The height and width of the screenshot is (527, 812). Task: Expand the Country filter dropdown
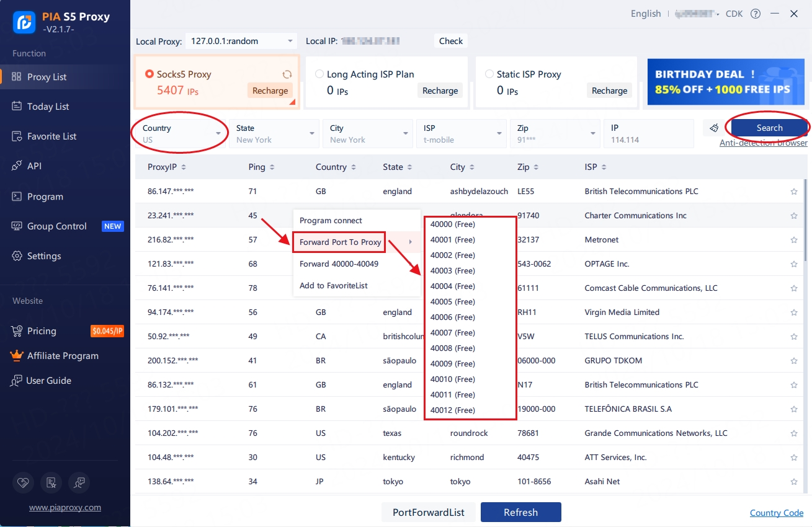click(181, 133)
